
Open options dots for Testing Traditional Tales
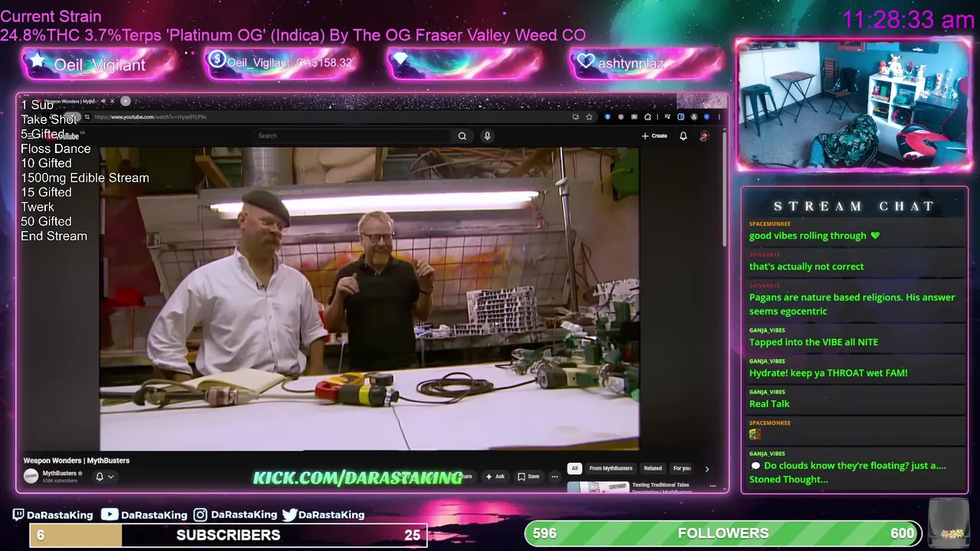click(x=712, y=485)
